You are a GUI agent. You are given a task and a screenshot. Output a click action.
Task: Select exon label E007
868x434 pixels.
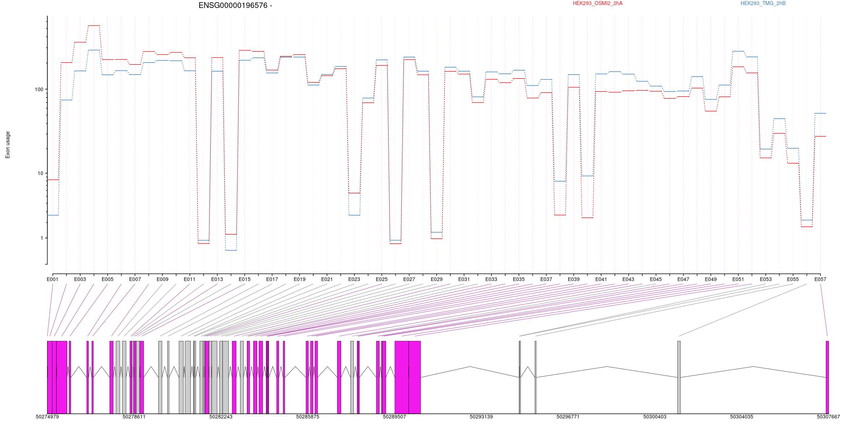click(x=135, y=279)
